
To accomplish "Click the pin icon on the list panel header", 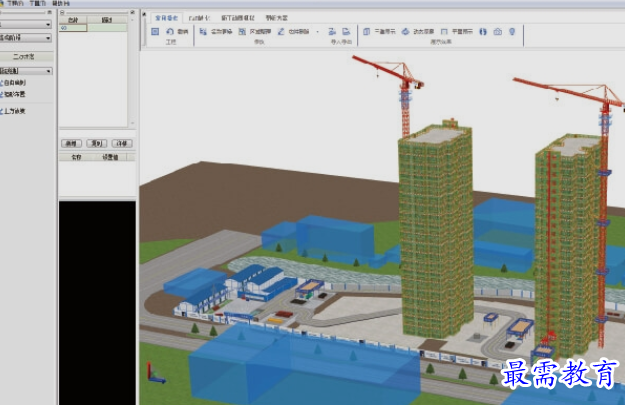I will tap(132, 12).
